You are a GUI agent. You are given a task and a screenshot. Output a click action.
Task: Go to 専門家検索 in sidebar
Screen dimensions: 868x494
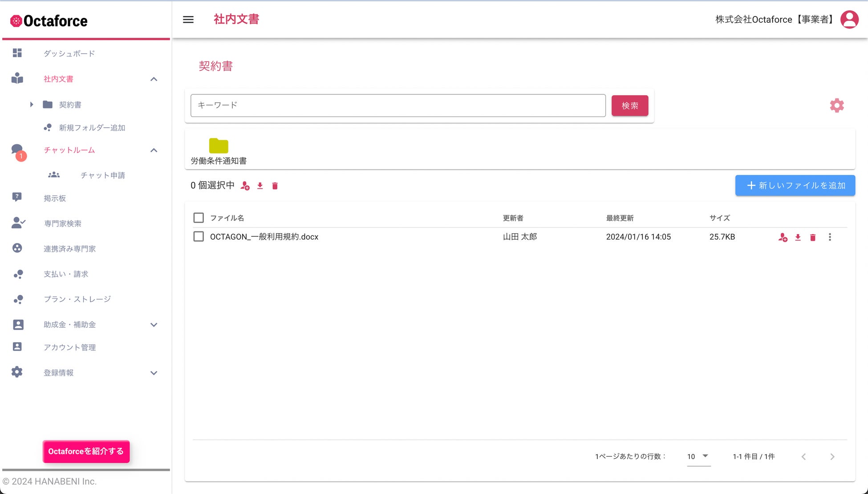pos(62,223)
